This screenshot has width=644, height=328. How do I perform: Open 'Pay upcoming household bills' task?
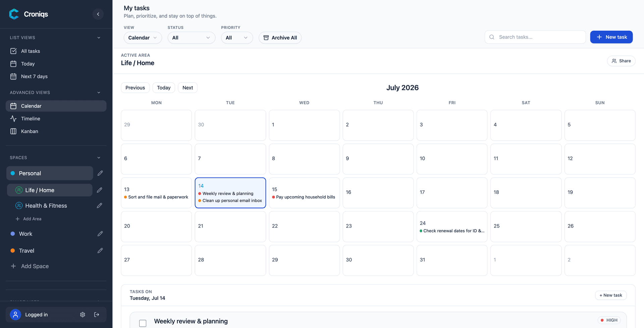click(x=304, y=197)
